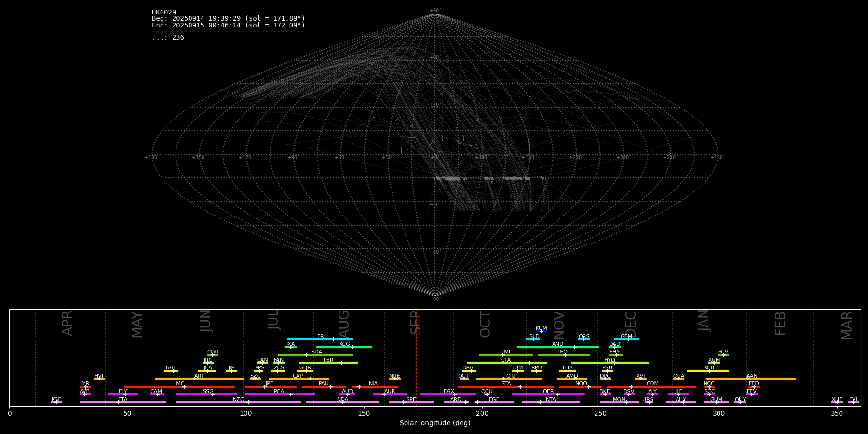Click the SPE shower label

411,400
